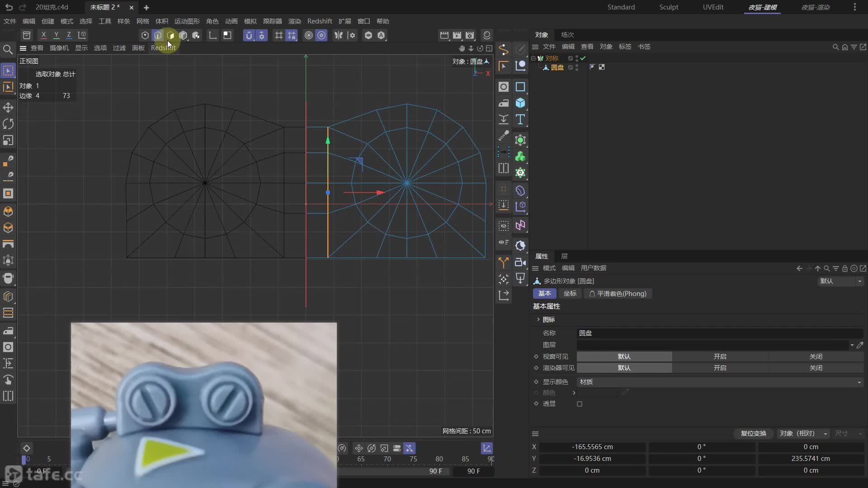Open the 运动图形 menu
Image resolution: width=868 pixels, height=488 pixels.
point(187,21)
